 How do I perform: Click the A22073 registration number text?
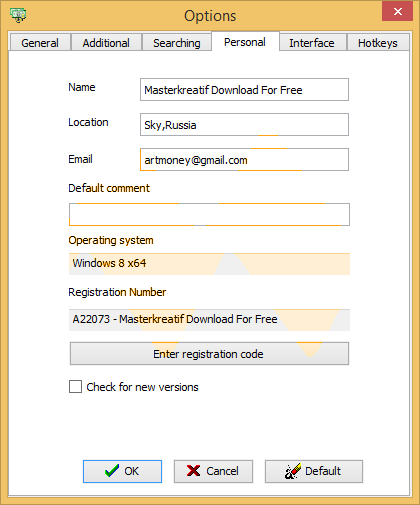[175, 319]
